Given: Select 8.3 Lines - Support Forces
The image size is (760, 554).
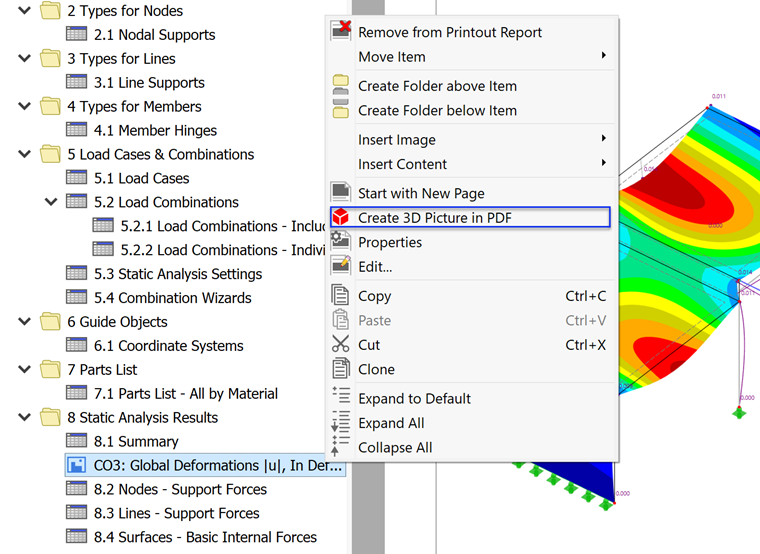Looking at the screenshot, I should point(176,513).
